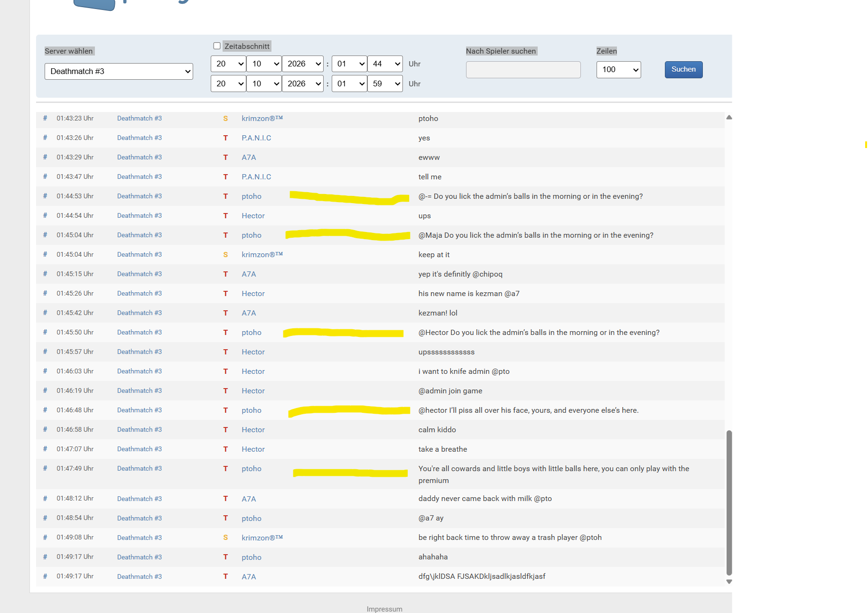The height and width of the screenshot is (613, 868).
Task: Click the T team icon in 01:43:47 row
Action: point(225,177)
